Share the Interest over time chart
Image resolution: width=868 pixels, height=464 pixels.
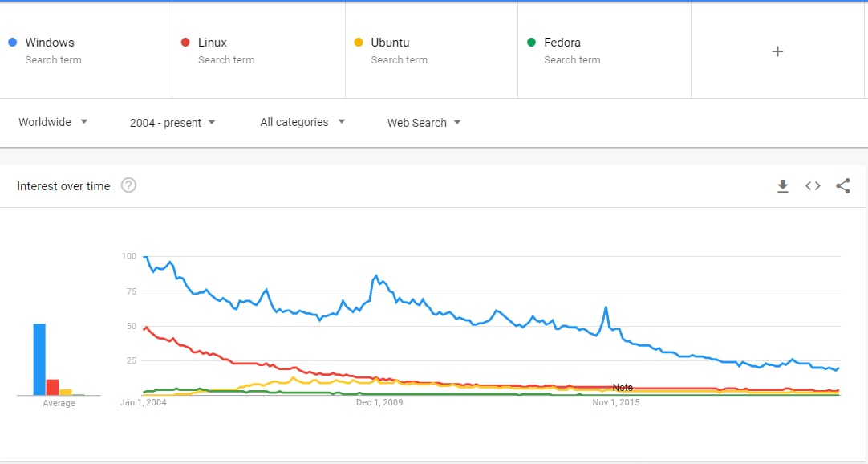(842, 186)
